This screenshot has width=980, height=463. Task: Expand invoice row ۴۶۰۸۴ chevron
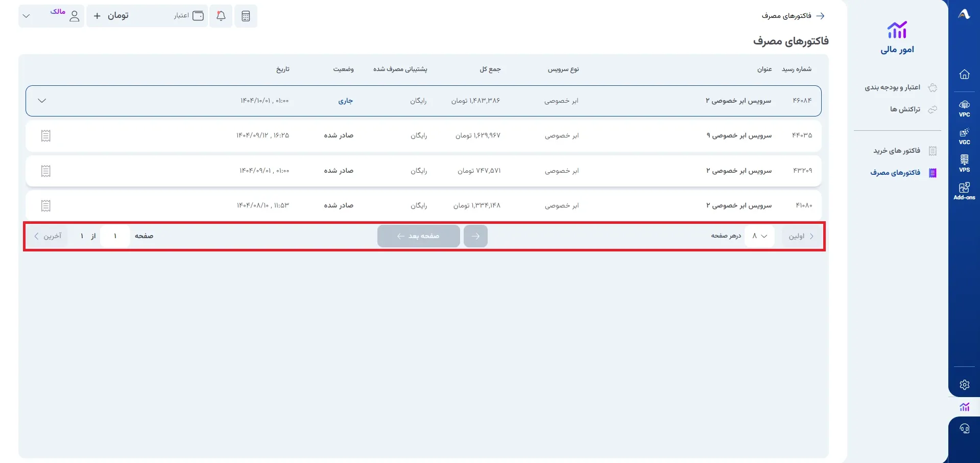(x=42, y=101)
